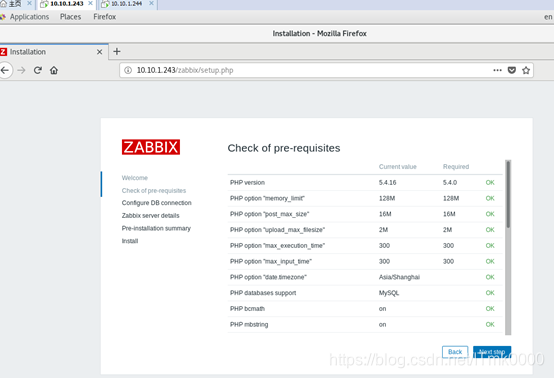554x378 pixels.
Task: Click the ZABBIX logo
Action: [151, 147]
